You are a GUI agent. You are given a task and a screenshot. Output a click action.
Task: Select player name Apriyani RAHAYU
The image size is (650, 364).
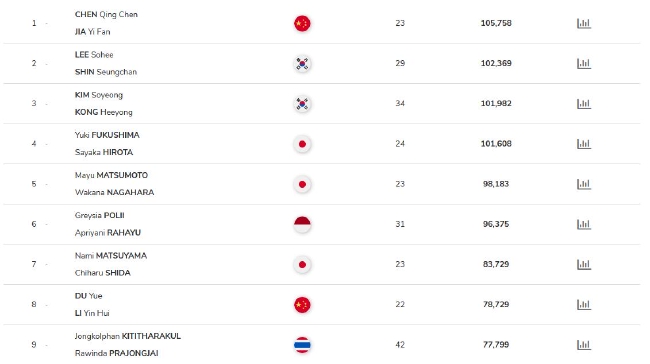[x=108, y=233]
